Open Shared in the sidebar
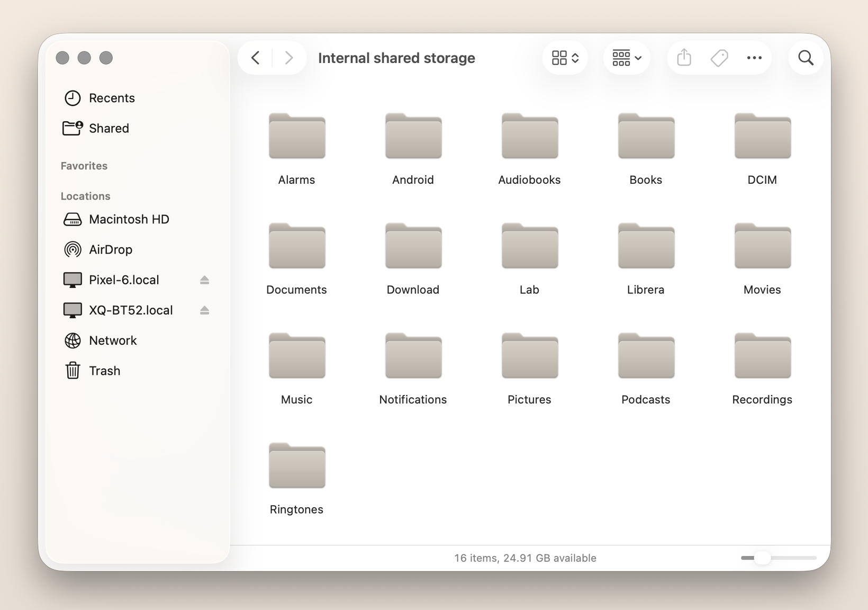Image resolution: width=868 pixels, height=610 pixels. click(x=137, y=128)
